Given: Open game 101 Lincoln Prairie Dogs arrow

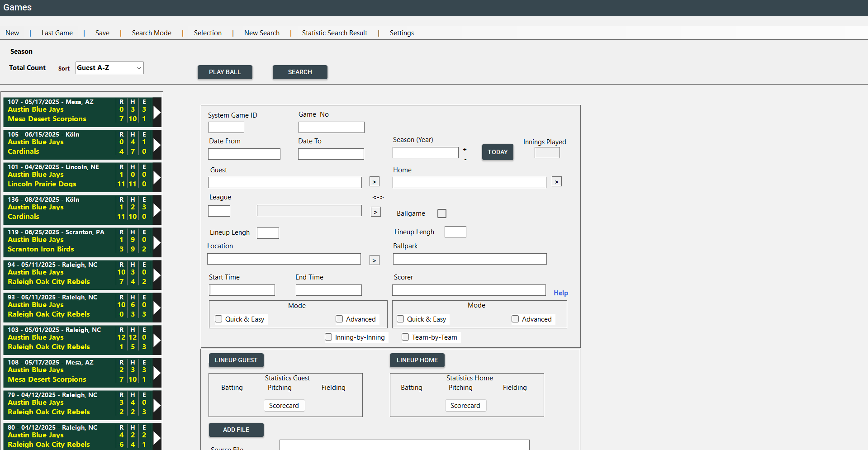Looking at the screenshot, I should pyautogui.click(x=157, y=177).
